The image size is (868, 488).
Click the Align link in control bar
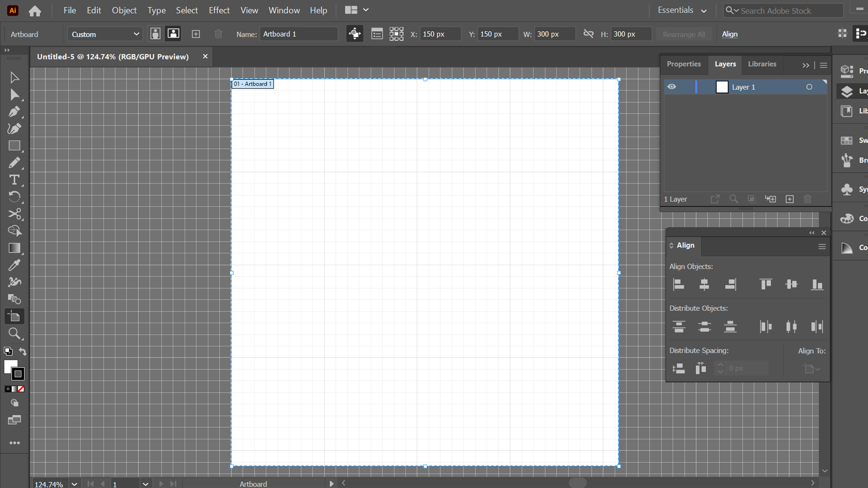(x=729, y=34)
